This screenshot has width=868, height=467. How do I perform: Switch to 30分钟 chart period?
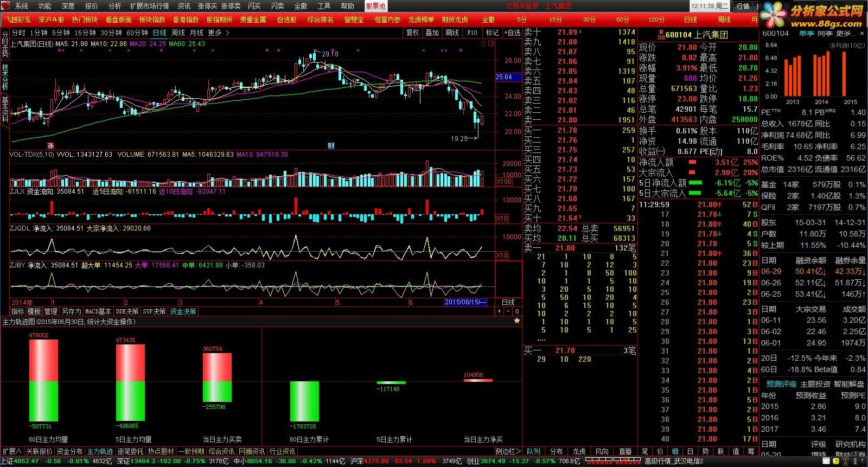(x=111, y=33)
